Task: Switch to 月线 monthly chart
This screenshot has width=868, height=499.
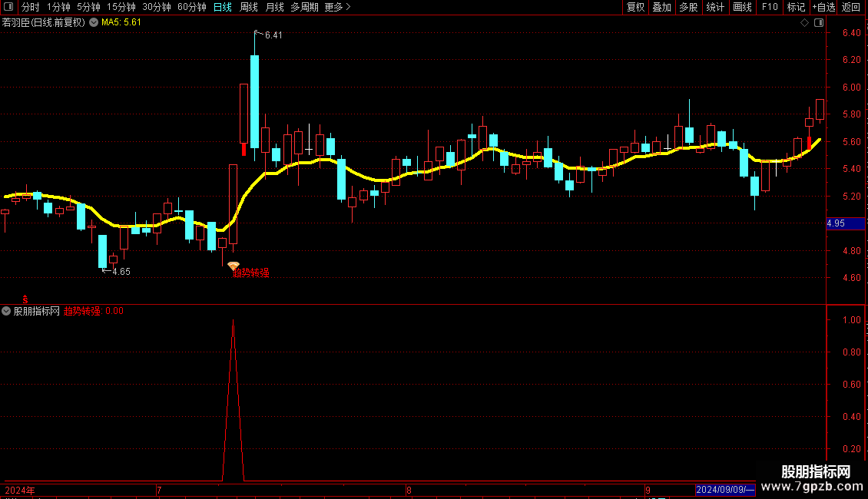Action: click(274, 7)
